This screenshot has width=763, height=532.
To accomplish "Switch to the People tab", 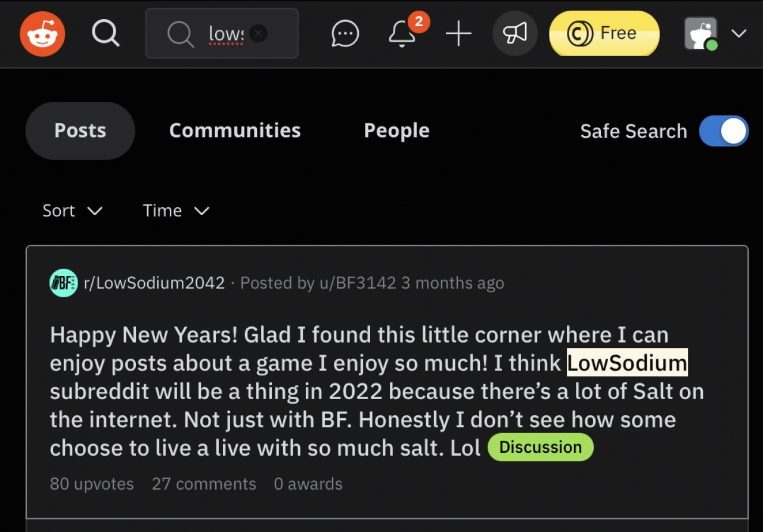I will pyautogui.click(x=396, y=130).
